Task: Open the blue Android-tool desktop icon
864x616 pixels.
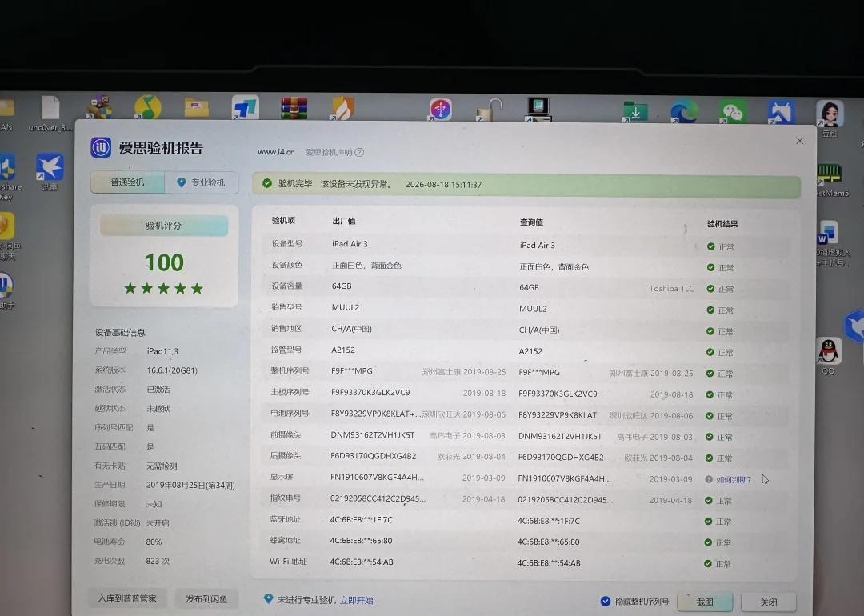Action: pos(781,113)
